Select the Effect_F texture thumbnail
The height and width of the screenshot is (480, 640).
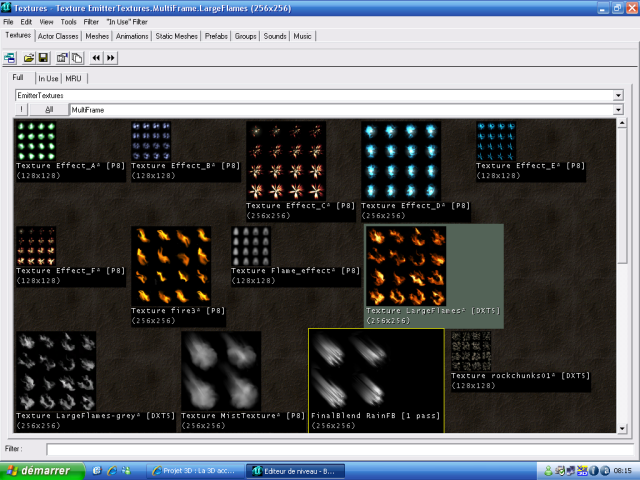pos(36,246)
